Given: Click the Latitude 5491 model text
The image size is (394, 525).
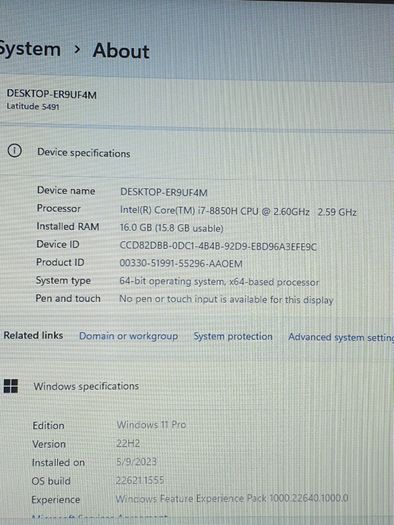Looking at the screenshot, I should 33,106.
